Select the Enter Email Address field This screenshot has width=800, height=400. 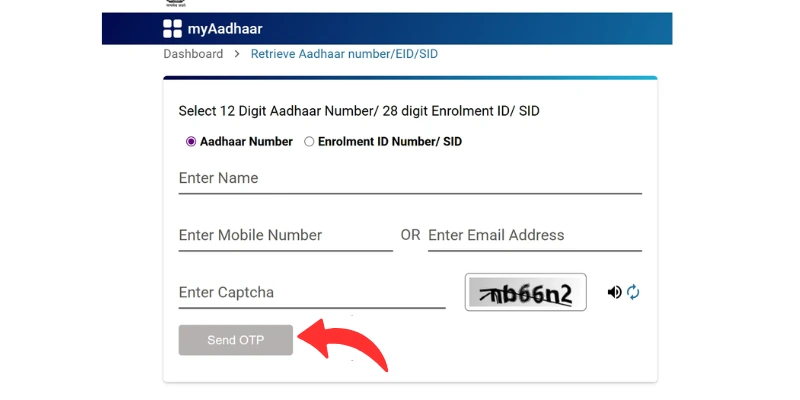click(x=534, y=236)
